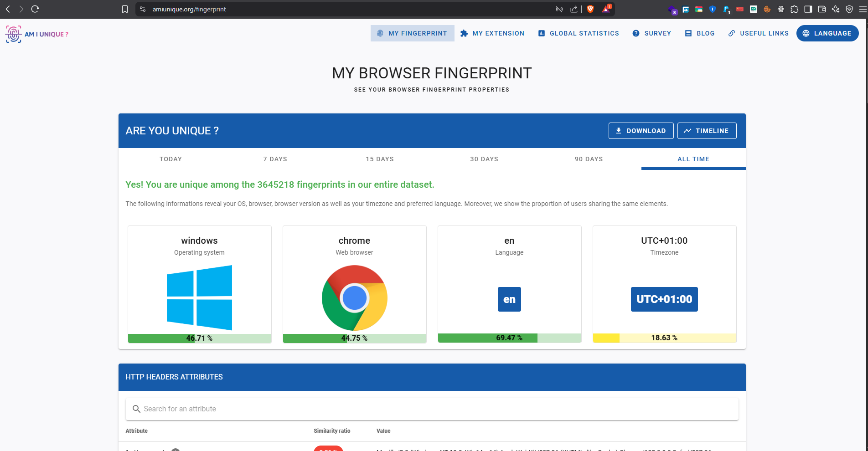Screen dimensions: 868x451
Task: Open React developer tools extension icon
Action: click(781, 9)
